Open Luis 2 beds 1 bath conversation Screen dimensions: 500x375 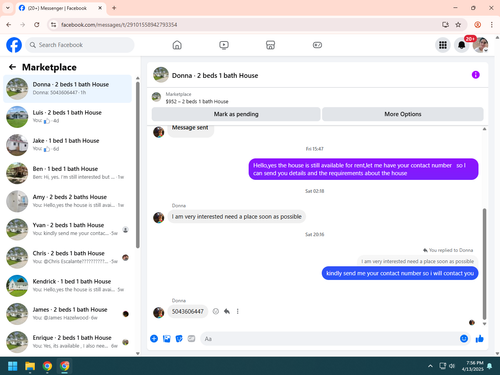click(67, 117)
